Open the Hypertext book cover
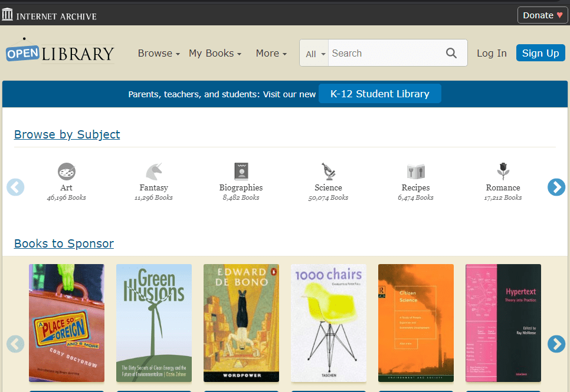This screenshot has width=570, height=392. (x=503, y=323)
